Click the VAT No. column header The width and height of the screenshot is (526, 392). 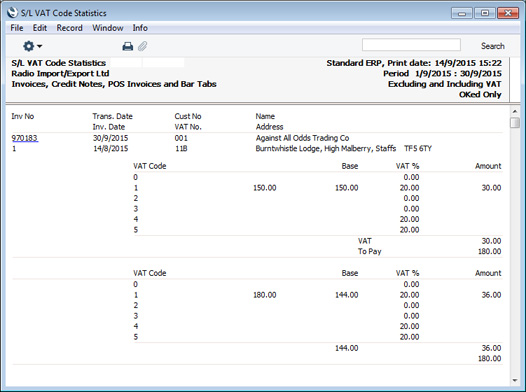coord(188,127)
